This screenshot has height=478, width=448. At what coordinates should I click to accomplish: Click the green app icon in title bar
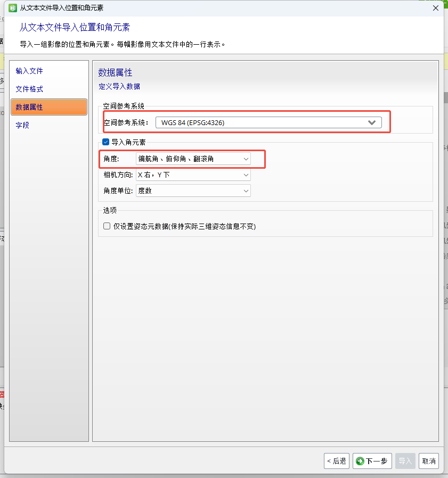pos(12,8)
